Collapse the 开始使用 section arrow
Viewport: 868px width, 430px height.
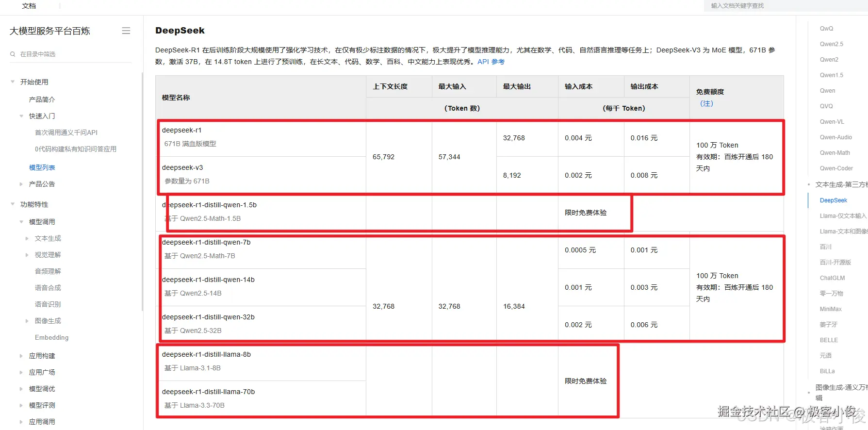pos(13,82)
